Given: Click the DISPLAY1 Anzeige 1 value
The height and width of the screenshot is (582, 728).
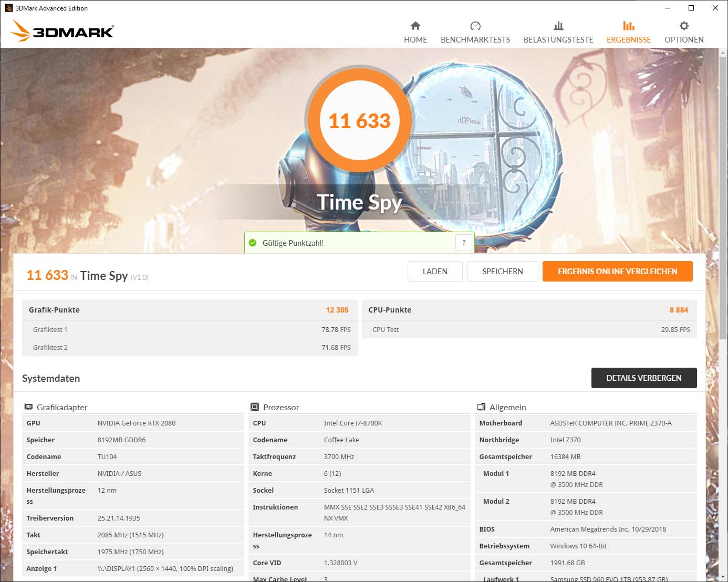Looking at the screenshot, I should (x=165, y=568).
